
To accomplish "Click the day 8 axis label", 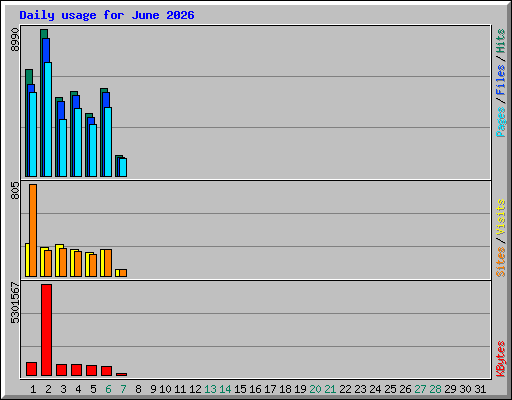I will pyautogui.click(x=138, y=389).
